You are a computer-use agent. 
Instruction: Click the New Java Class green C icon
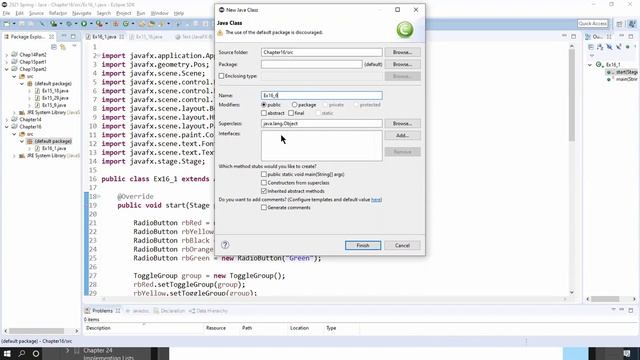click(x=126, y=24)
